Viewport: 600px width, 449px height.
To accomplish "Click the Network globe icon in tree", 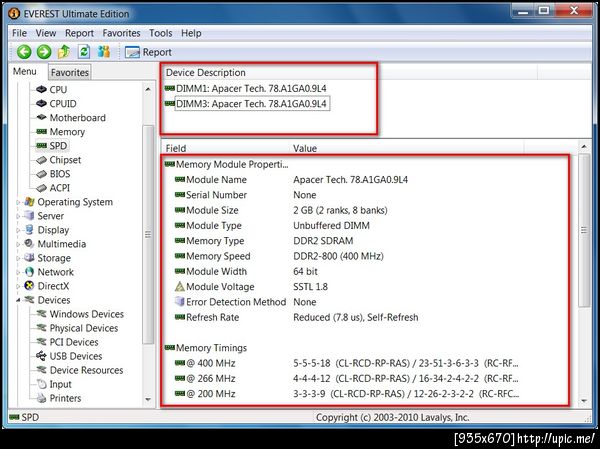I will coord(29,272).
